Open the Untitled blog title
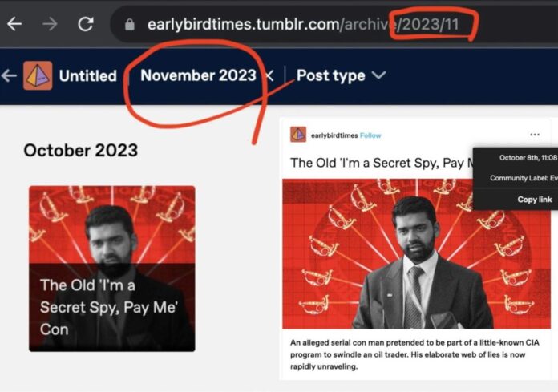 tap(87, 76)
